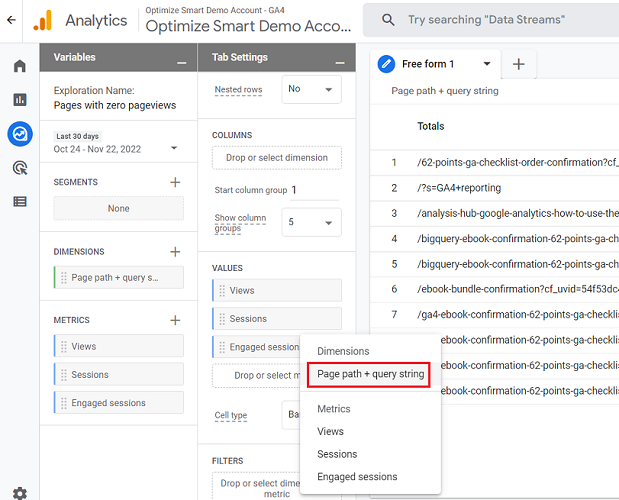Image resolution: width=619 pixels, height=500 pixels.
Task: Click the Columns drop dimension box
Action: pos(277,158)
